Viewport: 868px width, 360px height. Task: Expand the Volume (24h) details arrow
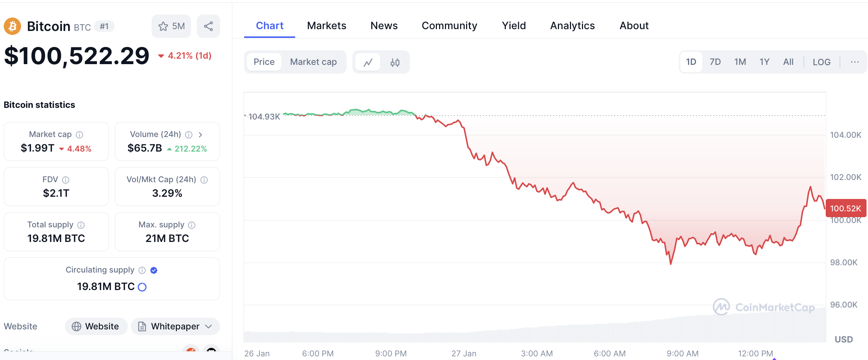[200, 135]
